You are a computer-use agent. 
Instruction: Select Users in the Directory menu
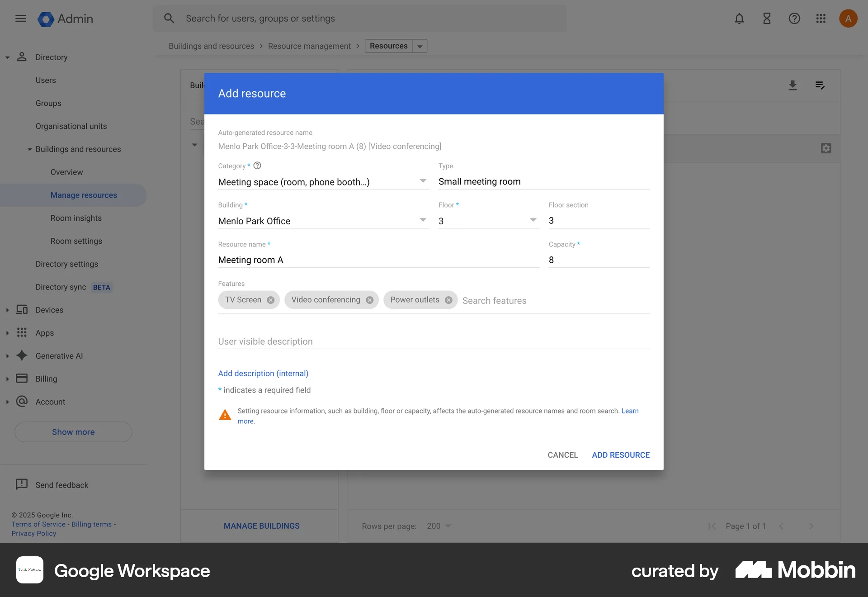(46, 80)
